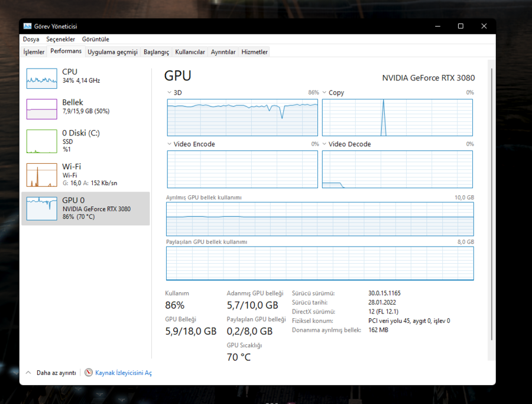Click the Kaynak İzleyicisi gauge icon

pyautogui.click(x=89, y=373)
